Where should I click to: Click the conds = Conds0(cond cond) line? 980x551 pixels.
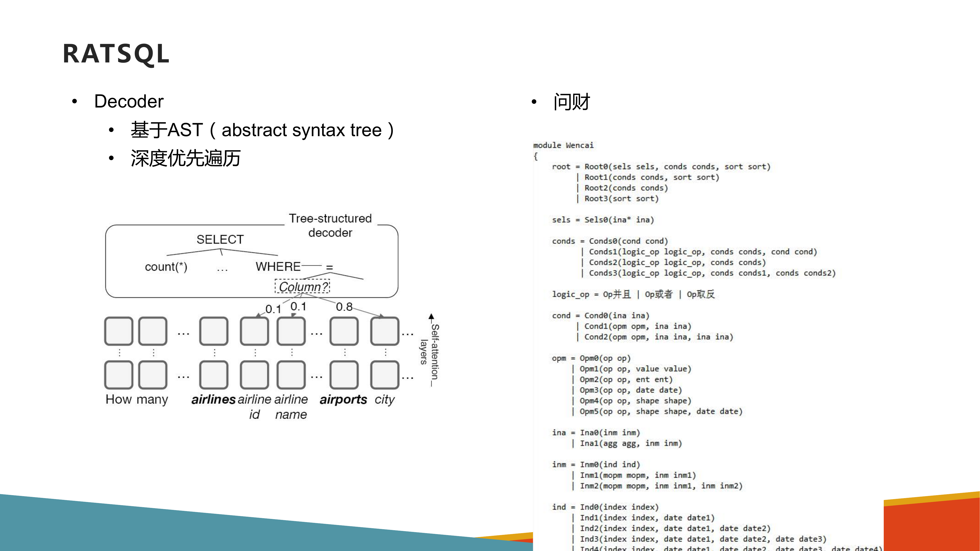610,241
